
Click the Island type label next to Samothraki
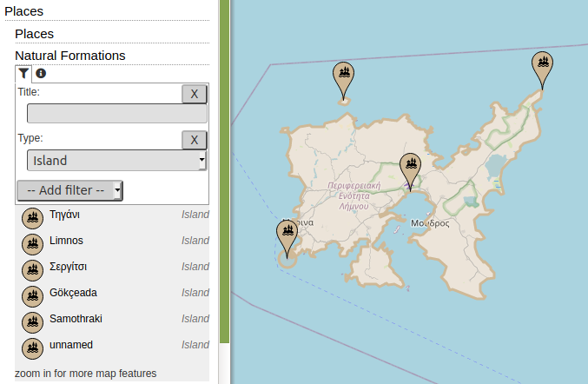point(195,319)
